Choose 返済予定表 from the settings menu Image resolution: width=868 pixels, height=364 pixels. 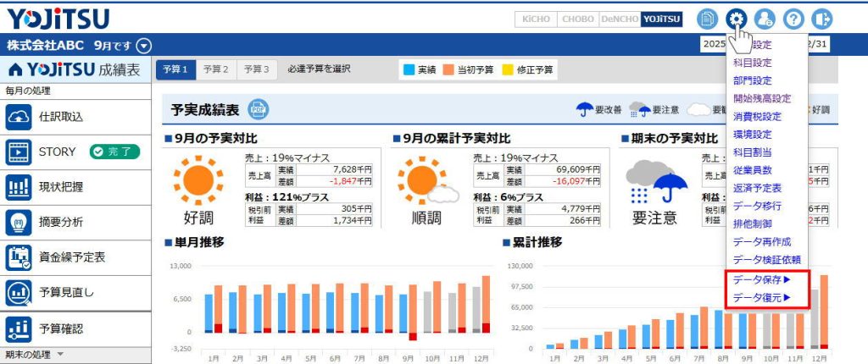[x=757, y=188]
